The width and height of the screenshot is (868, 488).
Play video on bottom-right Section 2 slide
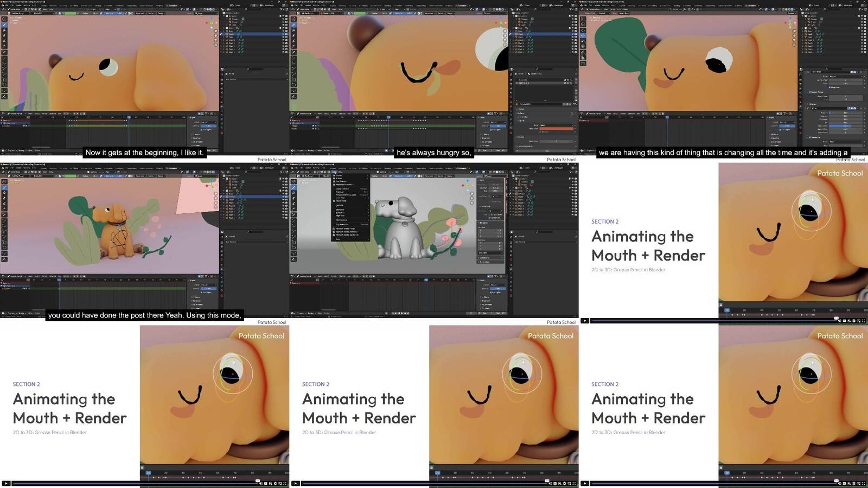[x=584, y=483]
